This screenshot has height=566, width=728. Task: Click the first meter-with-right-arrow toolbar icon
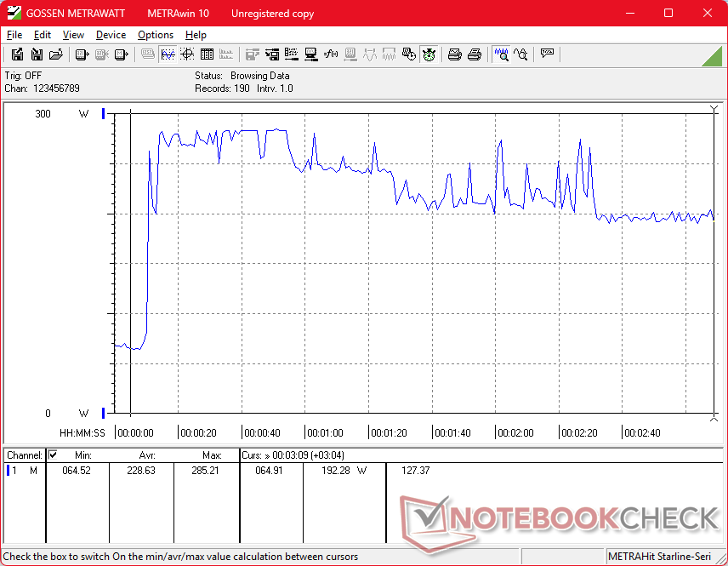coord(82,54)
